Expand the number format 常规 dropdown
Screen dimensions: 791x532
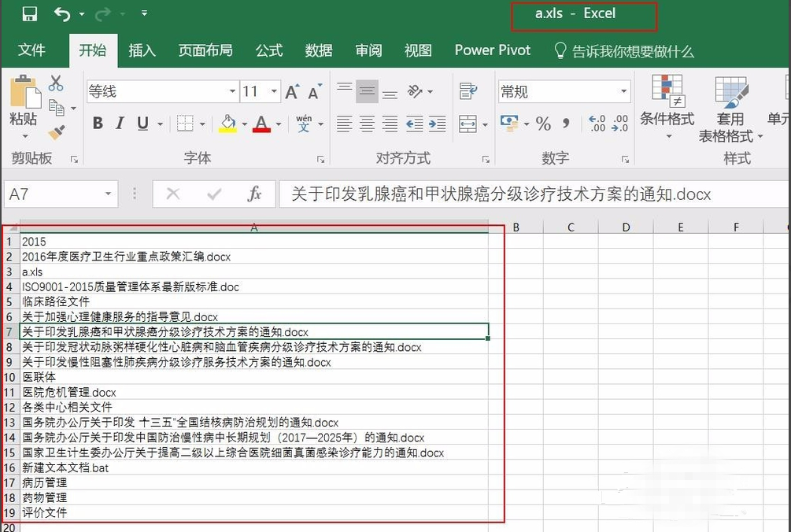click(x=623, y=92)
